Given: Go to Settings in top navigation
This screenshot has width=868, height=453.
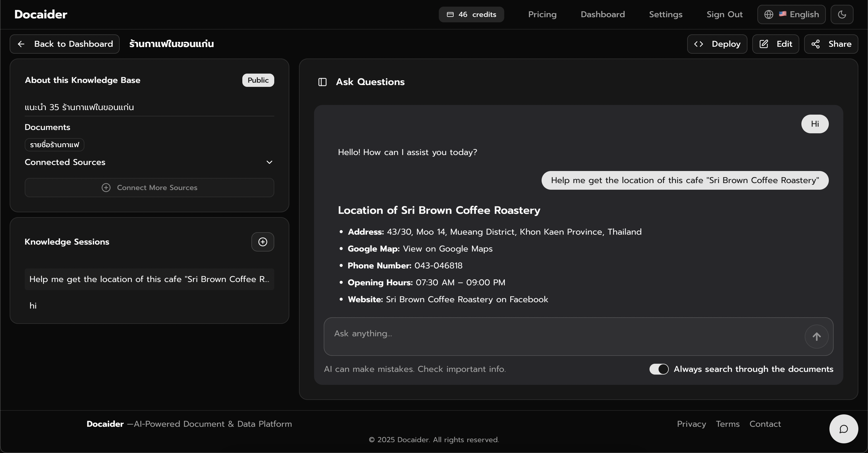Looking at the screenshot, I should click(665, 14).
